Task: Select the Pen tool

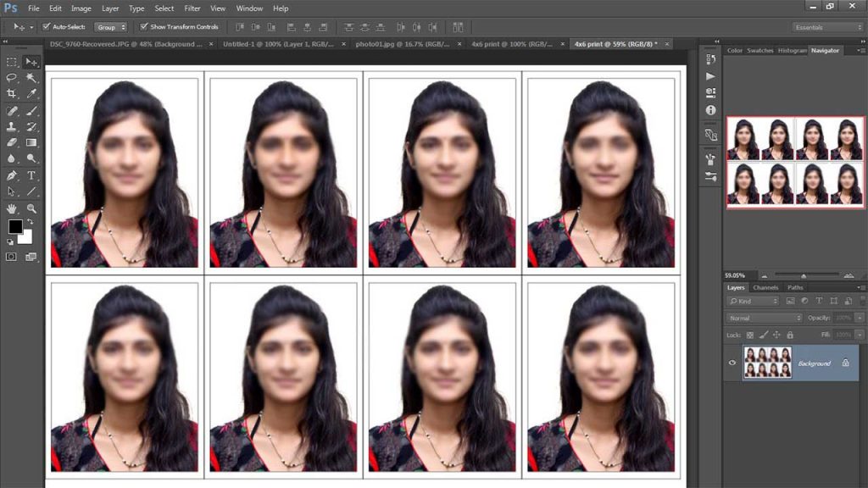Action: 12,175
